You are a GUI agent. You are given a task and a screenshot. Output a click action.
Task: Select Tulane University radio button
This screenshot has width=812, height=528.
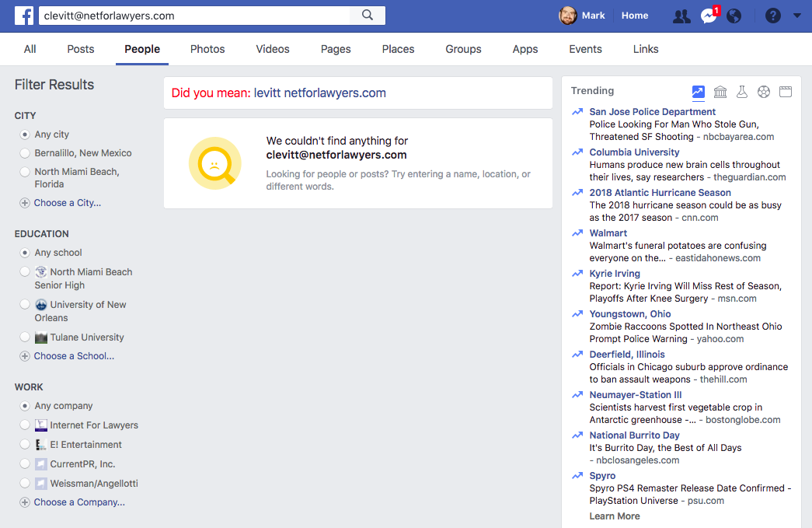(x=24, y=337)
